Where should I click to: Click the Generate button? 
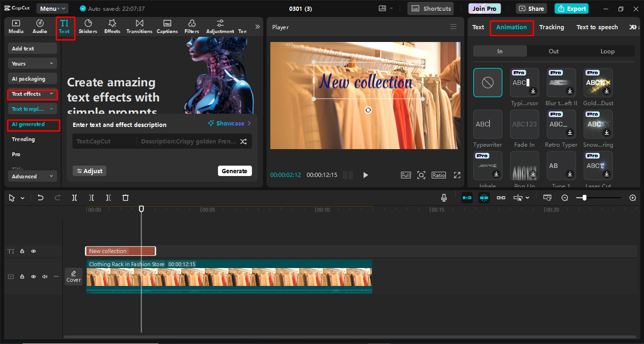[x=234, y=171]
